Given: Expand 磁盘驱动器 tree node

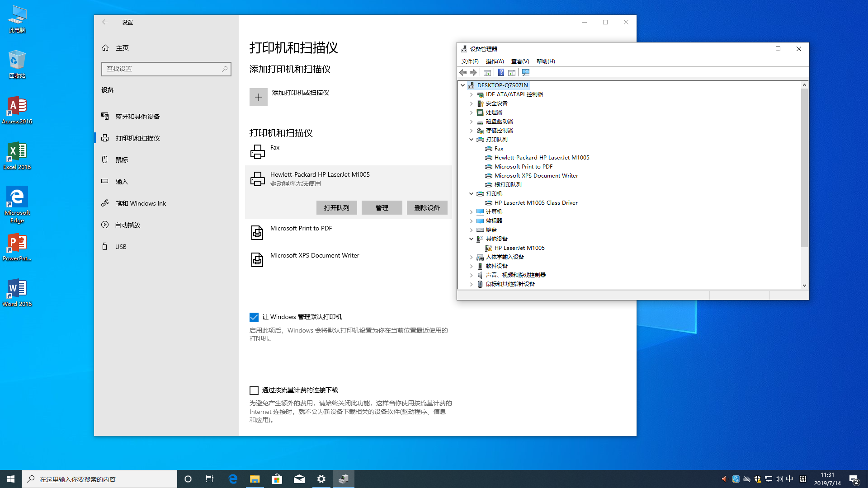Looking at the screenshot, I should coord(471,122).
